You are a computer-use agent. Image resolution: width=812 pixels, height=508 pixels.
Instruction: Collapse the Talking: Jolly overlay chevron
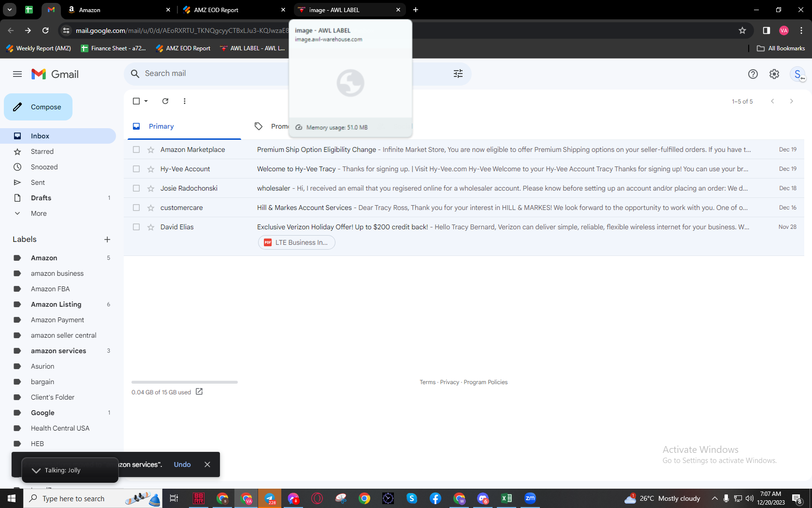(x=36, y=470)
